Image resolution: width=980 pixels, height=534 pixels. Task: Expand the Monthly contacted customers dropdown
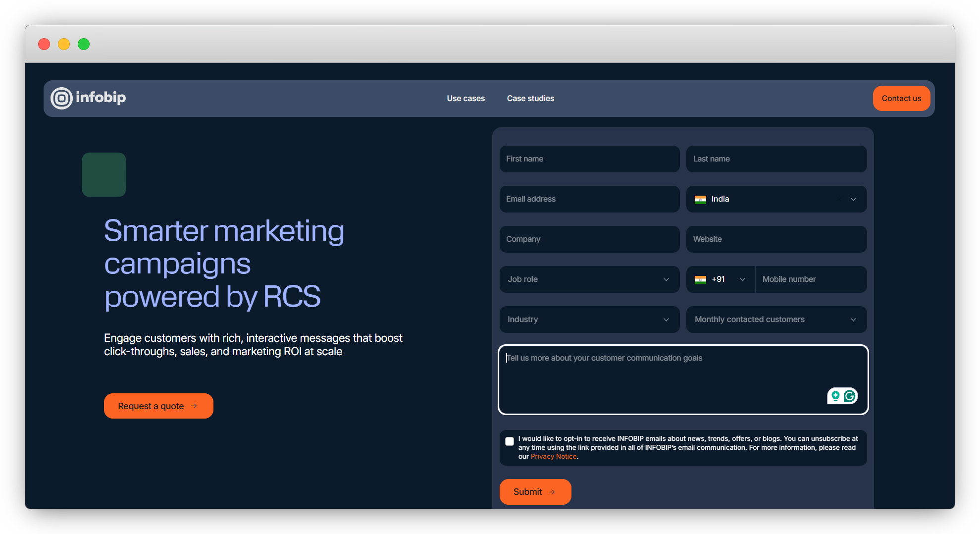tap(776, 320)
